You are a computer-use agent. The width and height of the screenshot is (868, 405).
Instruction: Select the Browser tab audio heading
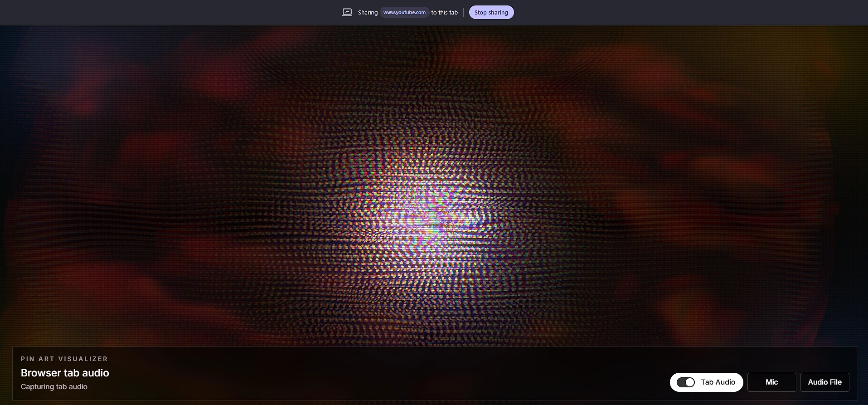[x=65, y=373]
